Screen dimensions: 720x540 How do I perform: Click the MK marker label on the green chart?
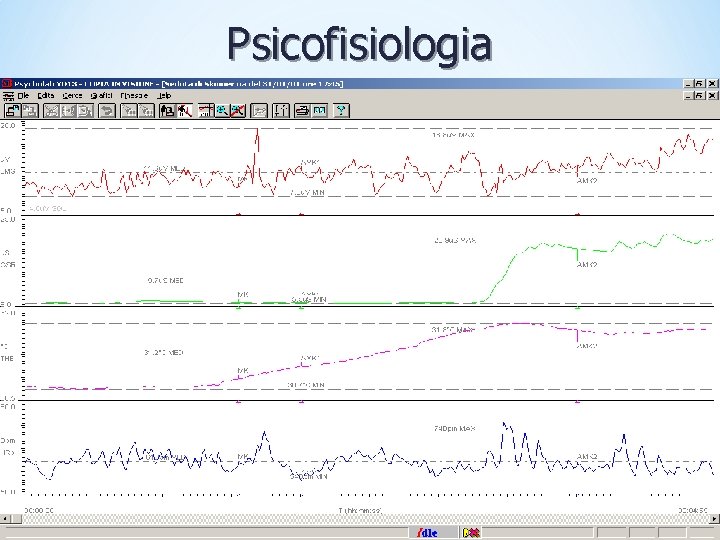click(x=243, y=294)
